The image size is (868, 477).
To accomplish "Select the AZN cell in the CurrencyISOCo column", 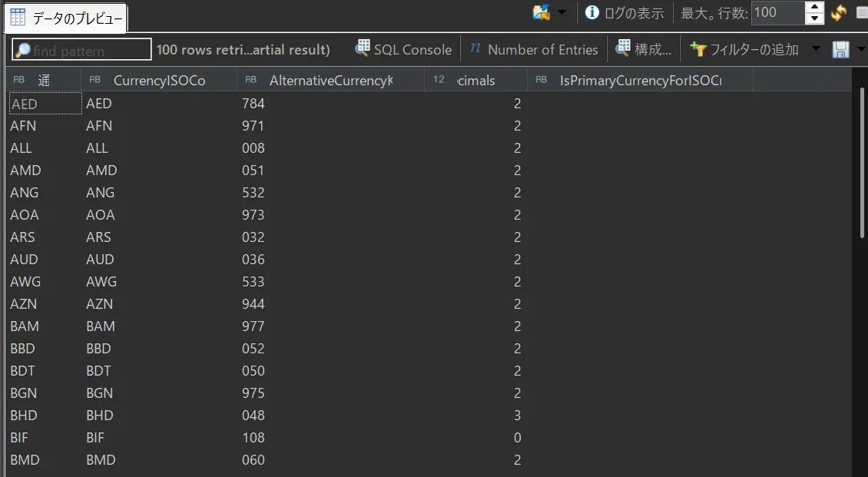I will (100, 304).
